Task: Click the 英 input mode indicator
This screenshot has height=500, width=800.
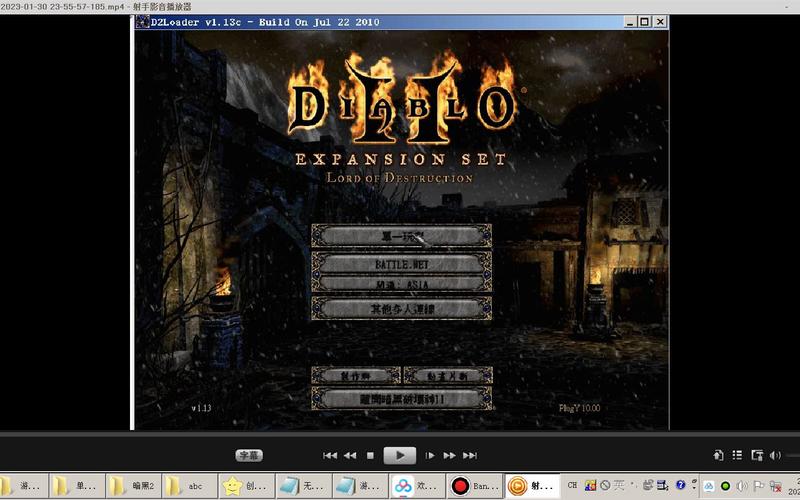Action: click(619, 485)
